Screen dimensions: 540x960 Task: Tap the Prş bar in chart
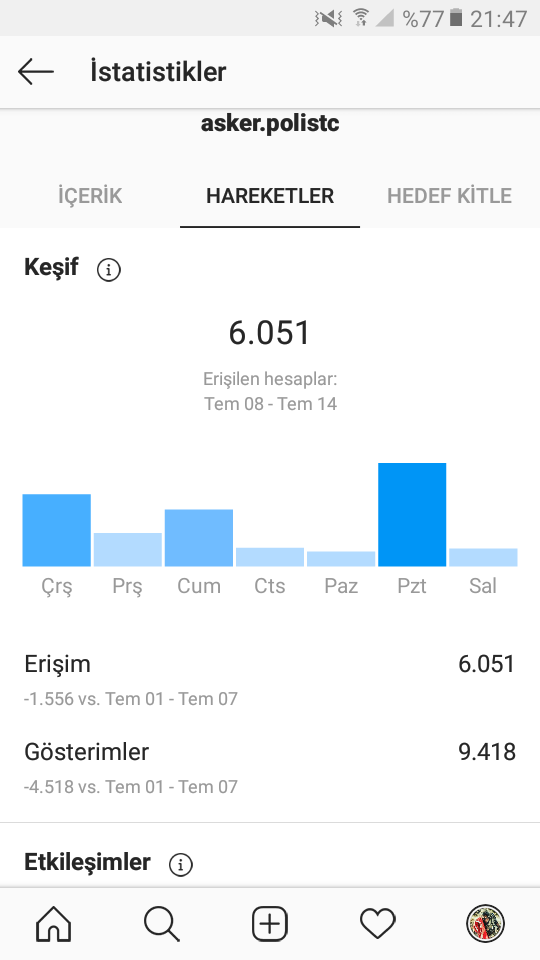(128, 550)
